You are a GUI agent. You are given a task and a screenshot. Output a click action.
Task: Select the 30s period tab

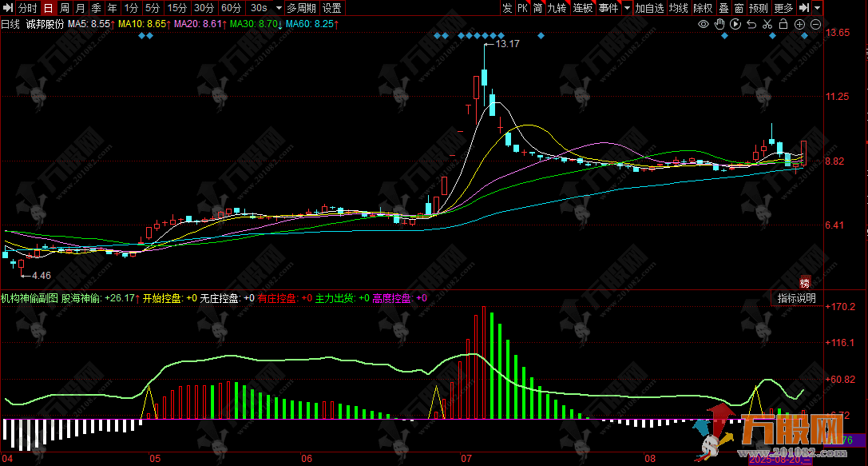(x=259, y=8)
